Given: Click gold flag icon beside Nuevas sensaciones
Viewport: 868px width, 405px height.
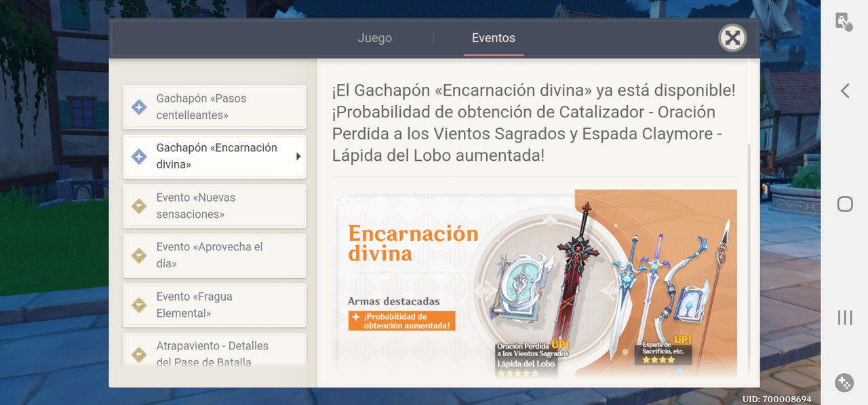Looking at the screenshot, I should pyautogui.click(x=139, y=206).
